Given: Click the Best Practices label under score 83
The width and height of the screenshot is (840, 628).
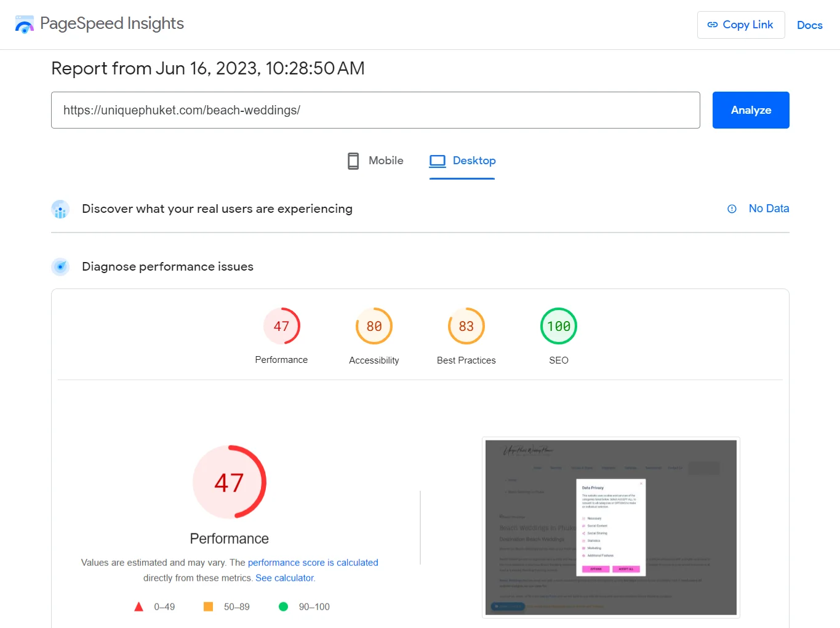Looking at the screenshot, I should pyautogui.click(x=466, y=360).
